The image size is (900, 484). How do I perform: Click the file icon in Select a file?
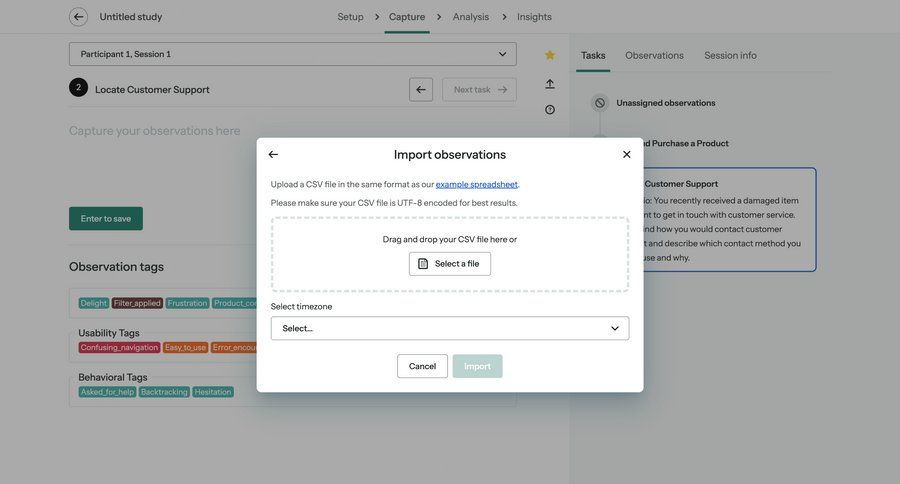pos(423,264)
